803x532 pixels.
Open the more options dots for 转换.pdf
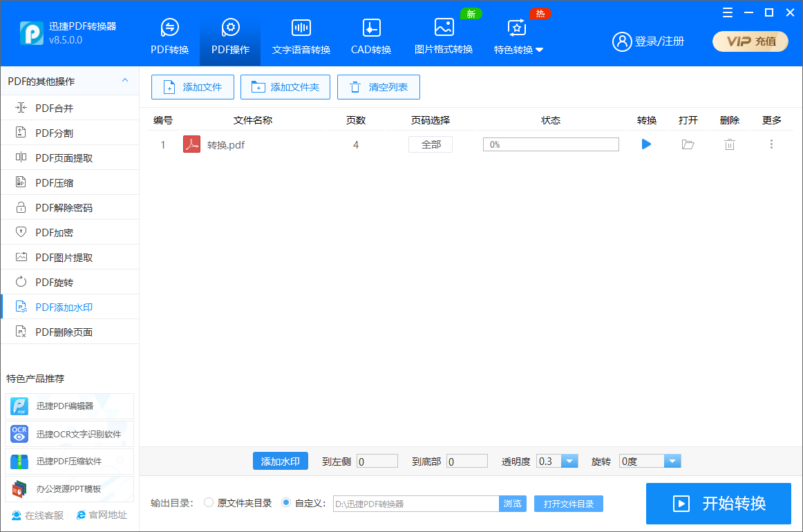pos(771,144)
